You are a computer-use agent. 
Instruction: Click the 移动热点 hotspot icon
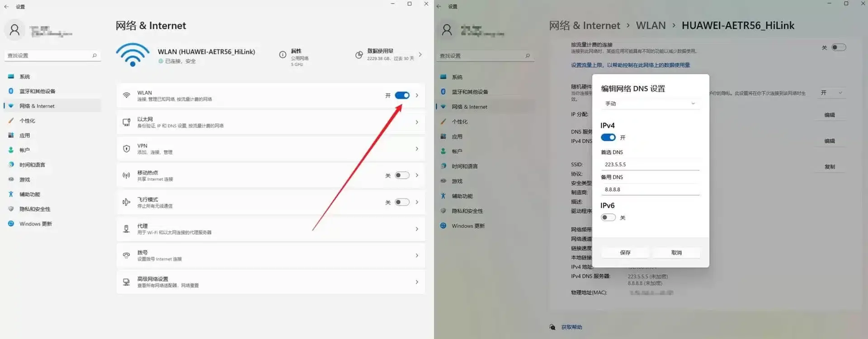pos(127,175)
